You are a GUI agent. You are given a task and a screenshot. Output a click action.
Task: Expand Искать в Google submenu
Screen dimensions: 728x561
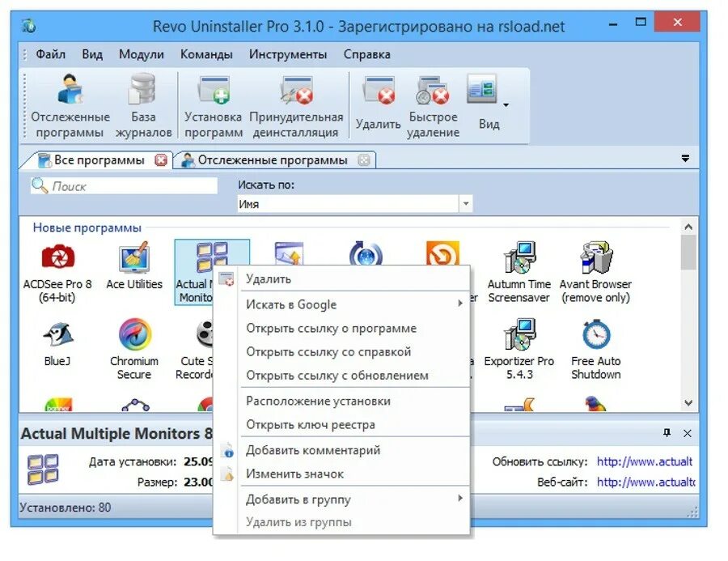pos(341,304)
